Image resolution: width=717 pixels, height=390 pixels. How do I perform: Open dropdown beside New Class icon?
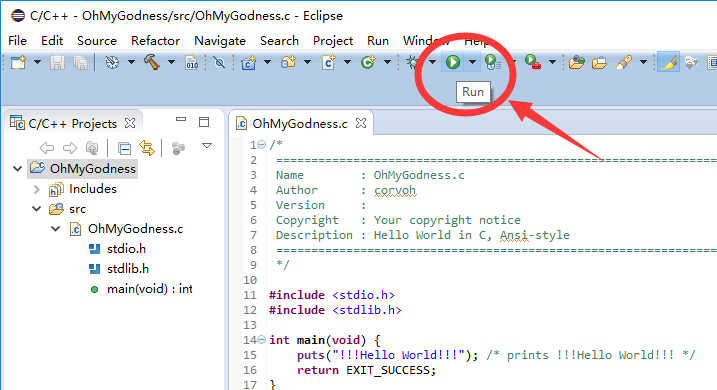(x=387, y=62)
